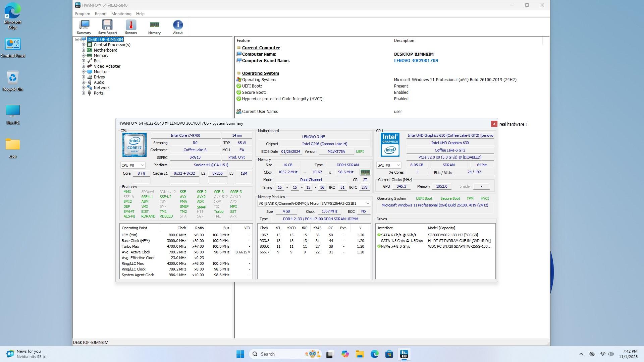Open the Memory toolbar icon

point(154,27)
